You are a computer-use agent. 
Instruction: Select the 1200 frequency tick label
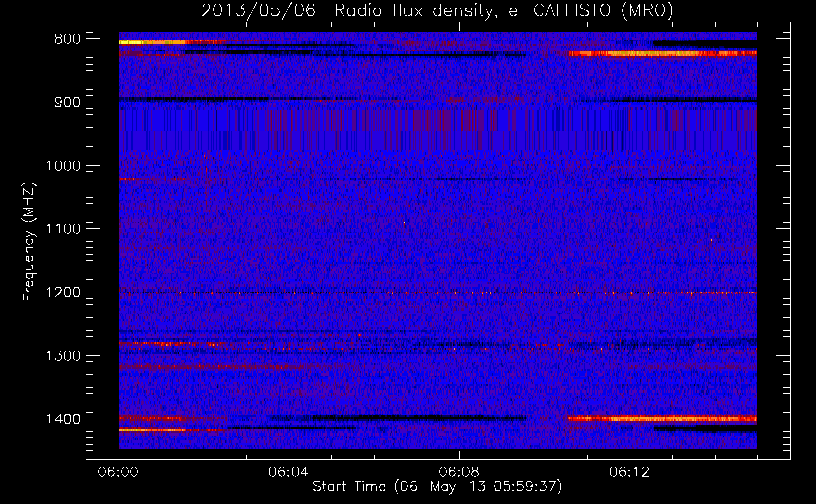coord(63,293)
